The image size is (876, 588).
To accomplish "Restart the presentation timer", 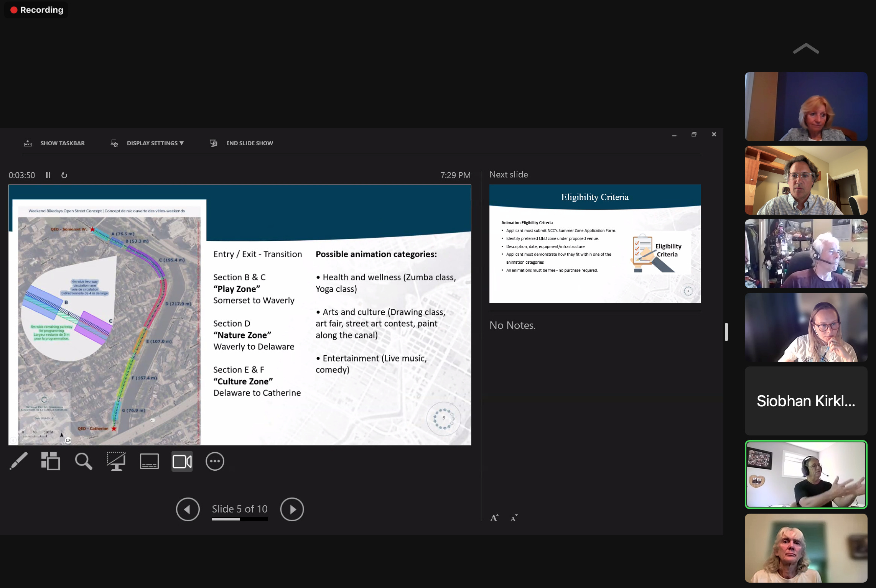I will click(64, 175).
